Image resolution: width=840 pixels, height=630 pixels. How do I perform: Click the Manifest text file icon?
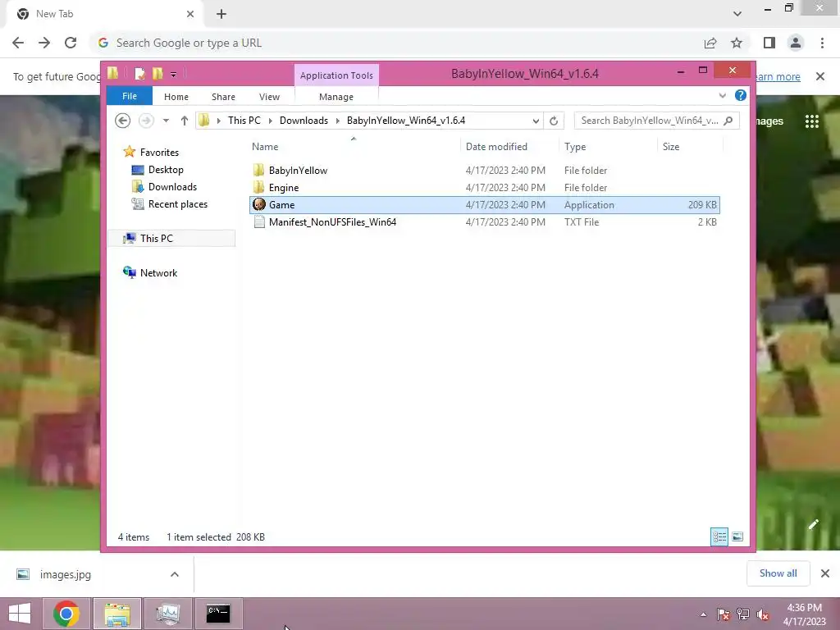click(259, 221)
